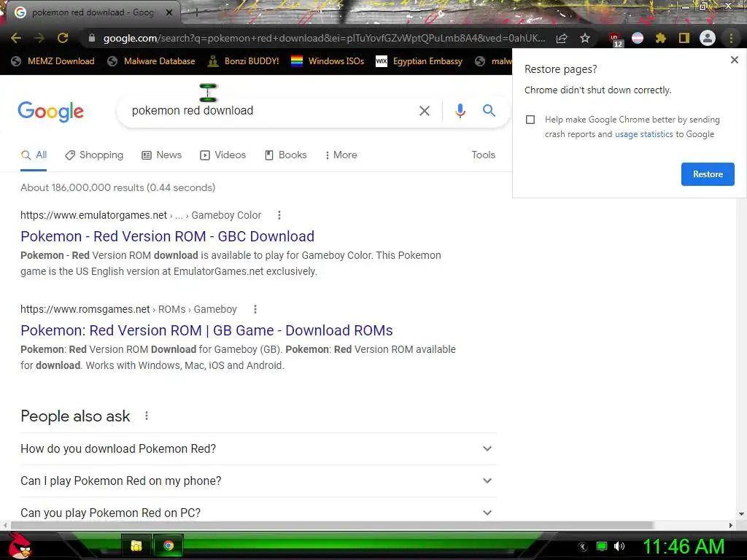
Task: Open the Egyptian Embassy bookmark
Action: pos(419,61)
